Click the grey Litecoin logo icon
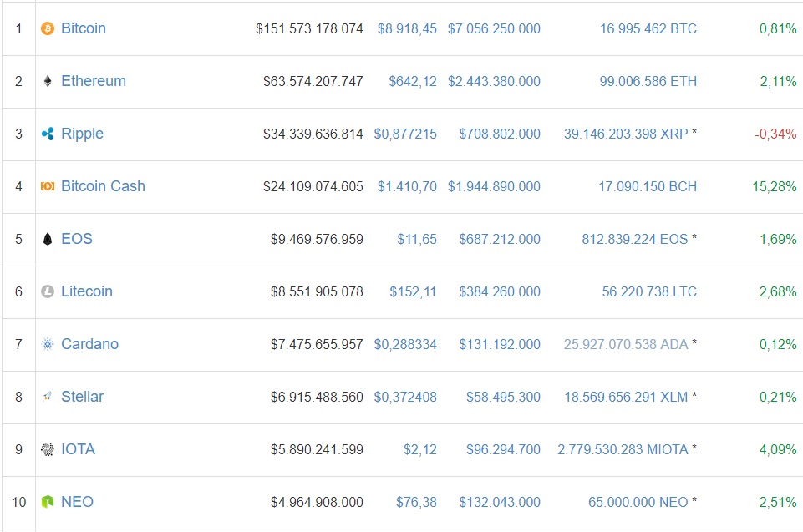 click(x=48, y=291)
